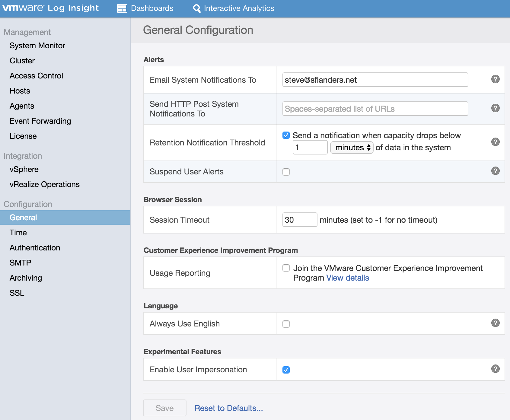Open the minutes unit dropdown
This screenshot has width=510, height=420.
pos(352,148)
